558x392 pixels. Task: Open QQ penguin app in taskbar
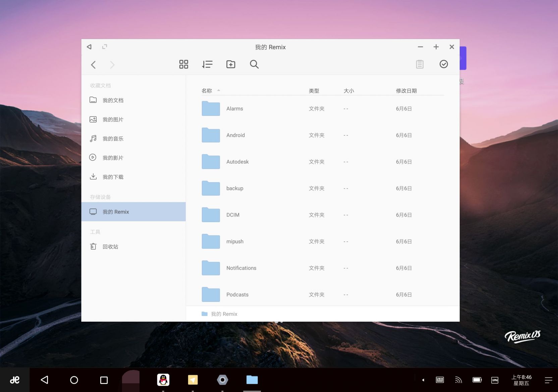click(x=163, y=380)
